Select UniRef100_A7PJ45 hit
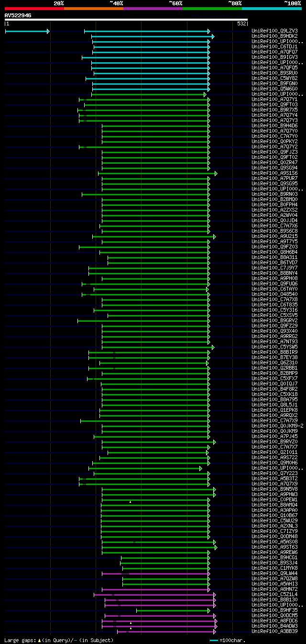Screen dimensions: 306x644 [x=274, y=437]
